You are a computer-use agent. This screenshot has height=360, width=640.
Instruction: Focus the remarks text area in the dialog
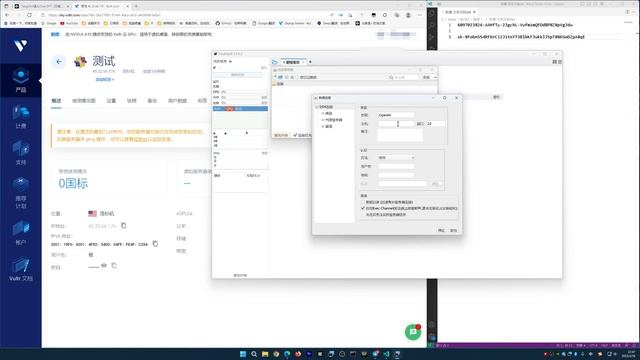coord(400,136)
